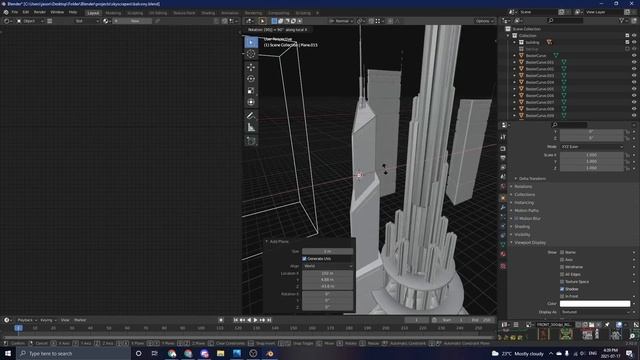
Task: Open the Display As dropdown
Action: [x=595, y=312]
